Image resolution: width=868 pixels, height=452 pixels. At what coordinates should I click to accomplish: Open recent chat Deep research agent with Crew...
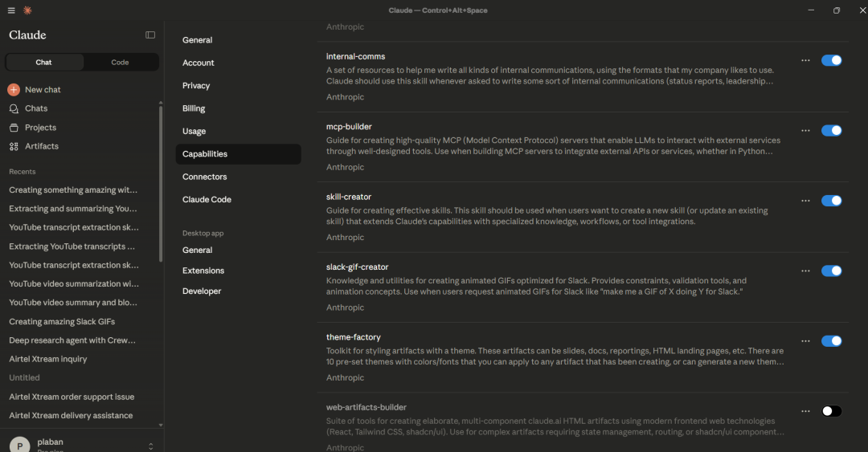tap(72, 340)
